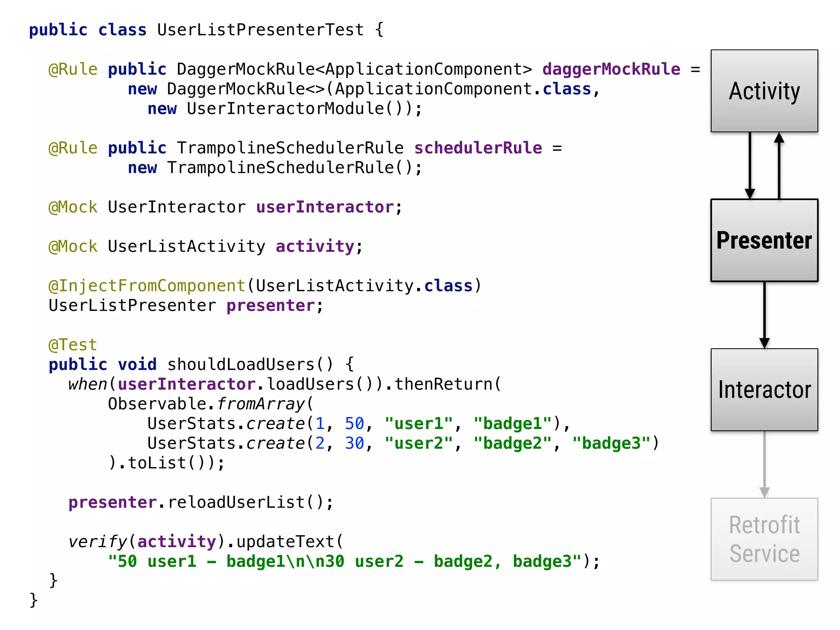
Task: Click the downward arrow from Activity to Presenter
Action: click(750, 166)
